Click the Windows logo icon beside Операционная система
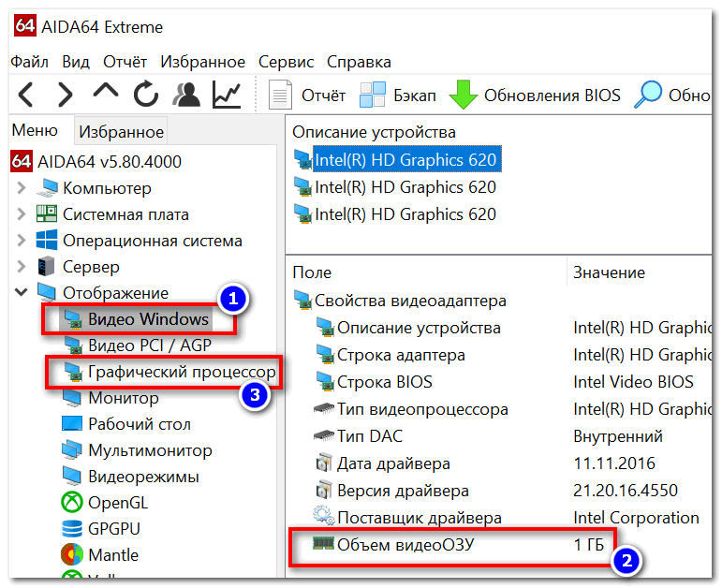Image resolution: width=722 pixels, height=588 pixels. pos(47,241)
